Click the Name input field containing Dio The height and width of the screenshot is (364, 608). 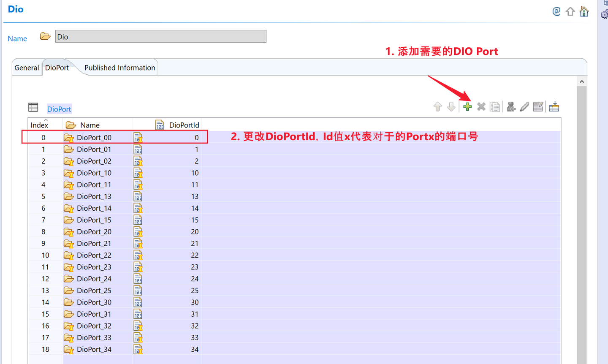click(x=160, y=36)
